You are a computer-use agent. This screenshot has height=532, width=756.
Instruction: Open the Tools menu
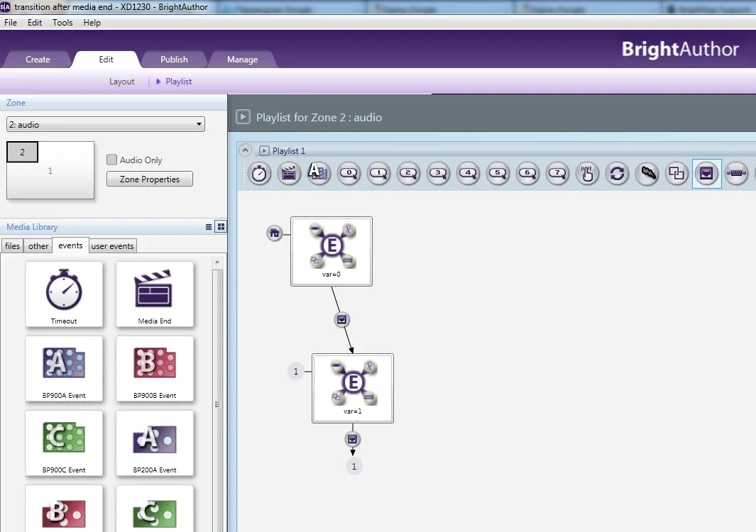pos(62,23)
